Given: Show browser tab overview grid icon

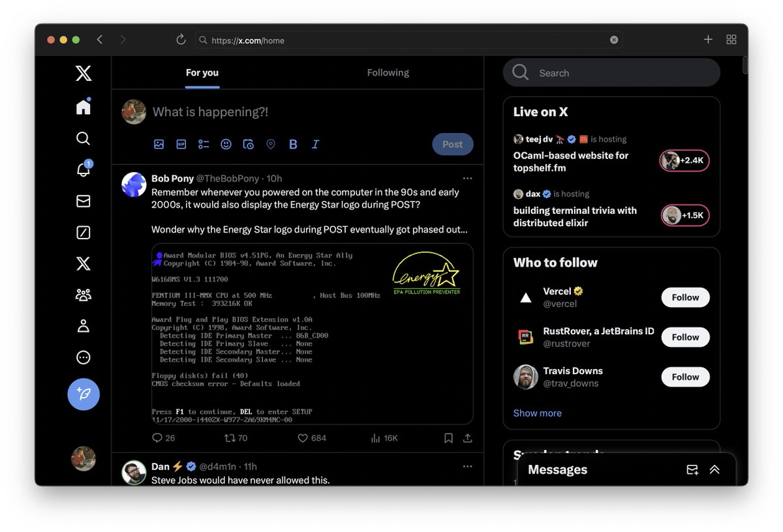Looking at the screenshot, I should [731, 40].
